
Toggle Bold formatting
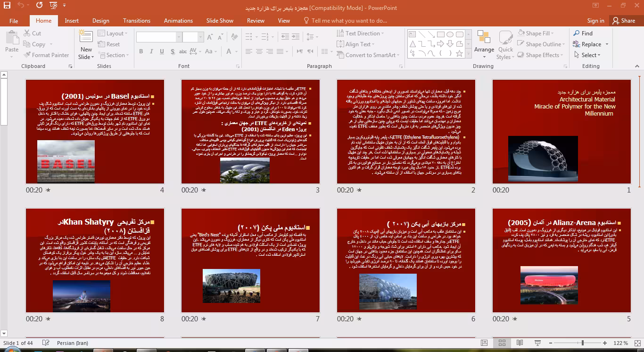point(141,51)
